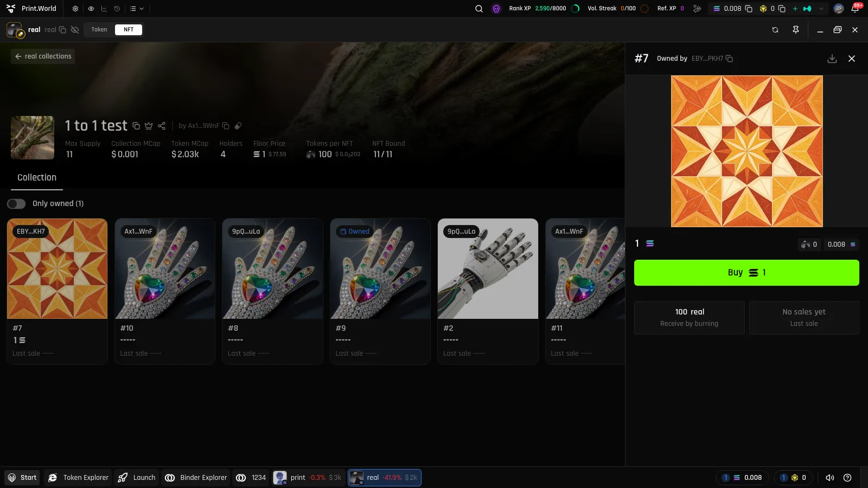This screenshot has width=868, height=488.
Task: Switch to the NFT tab
Action: tap(129, 30)
